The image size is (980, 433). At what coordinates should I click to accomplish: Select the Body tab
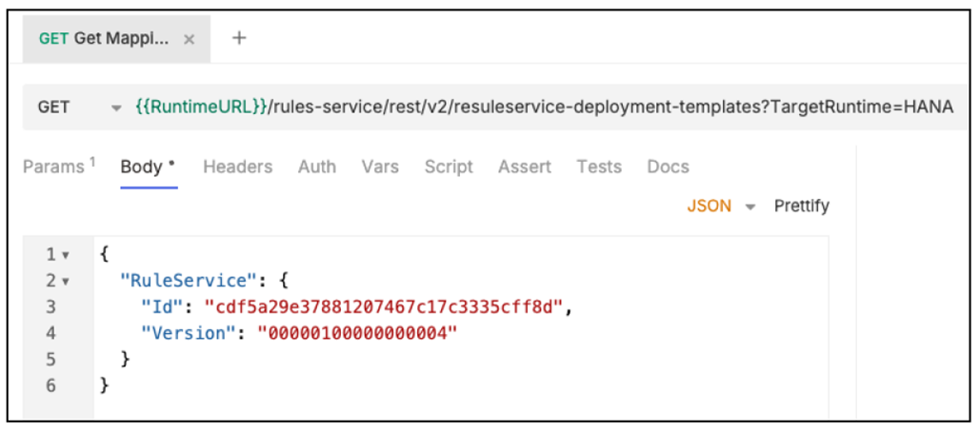(147, 167)
